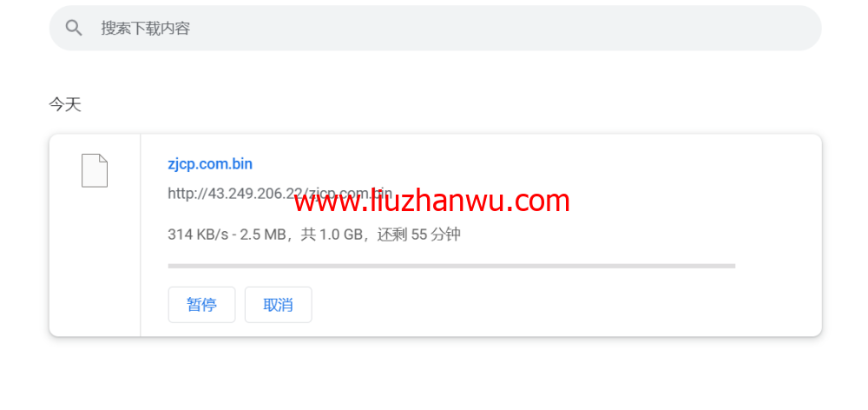Select the 今天 date heading
The height and width of the screenshot is (410, 868).
[x=65, y=104]
